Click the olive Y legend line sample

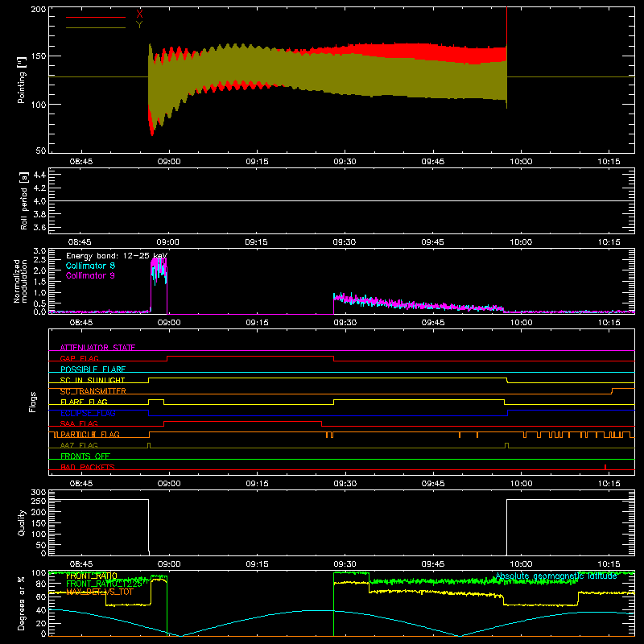click(96, 27)
